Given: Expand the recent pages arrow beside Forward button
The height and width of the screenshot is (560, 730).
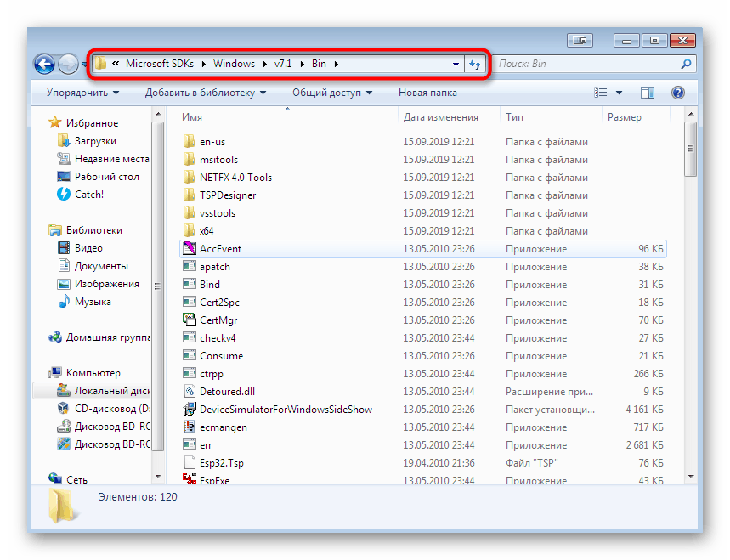Looking at the screenshot, I should pos(84,65).
